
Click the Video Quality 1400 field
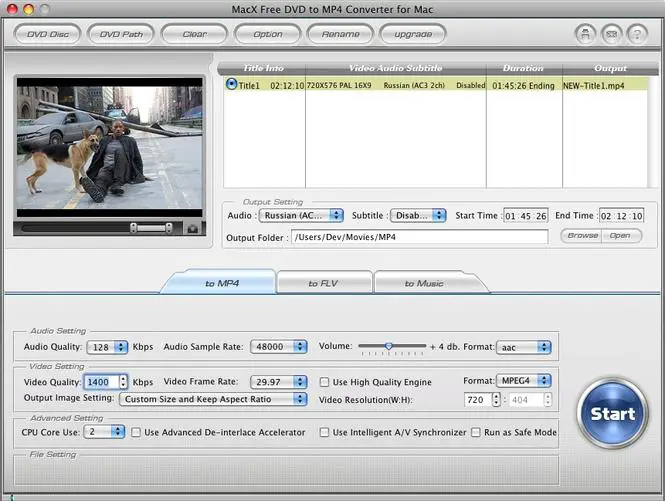(x=102, y=382)
